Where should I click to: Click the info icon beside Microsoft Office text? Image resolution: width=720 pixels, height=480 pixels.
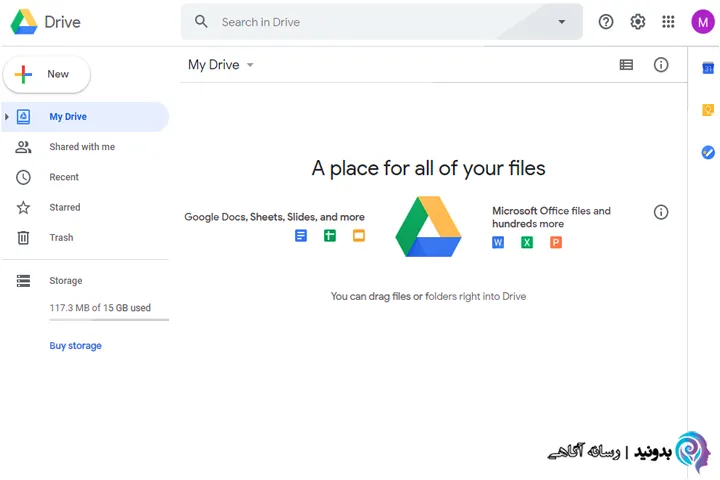click(661, 212)
